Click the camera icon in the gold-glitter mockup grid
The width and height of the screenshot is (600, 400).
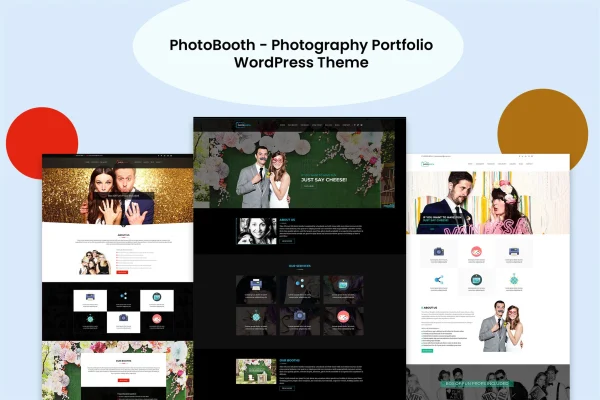[x=123, y=317]
